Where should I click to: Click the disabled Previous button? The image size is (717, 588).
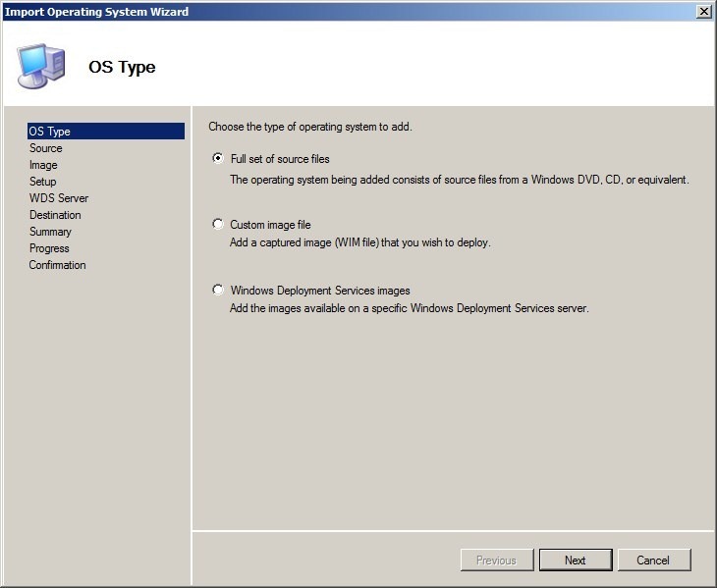coord(497,561)
